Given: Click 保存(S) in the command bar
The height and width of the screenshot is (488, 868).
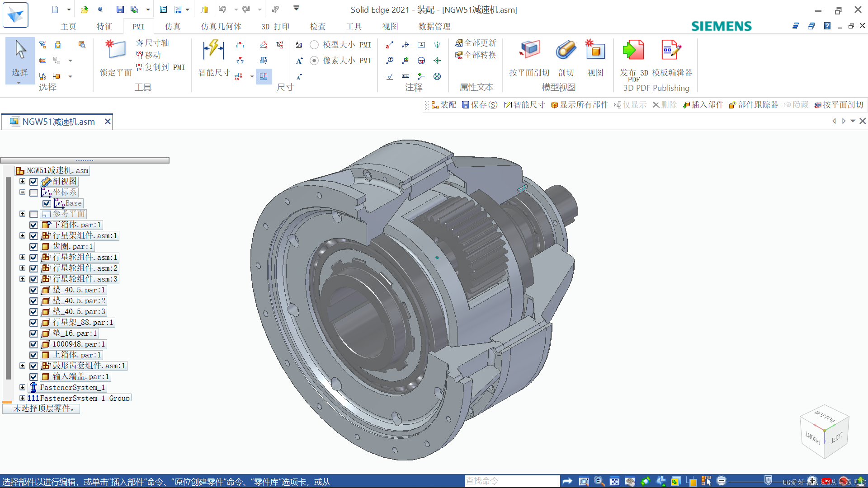Looking at the screenshot, I should [x=480, y=105].
